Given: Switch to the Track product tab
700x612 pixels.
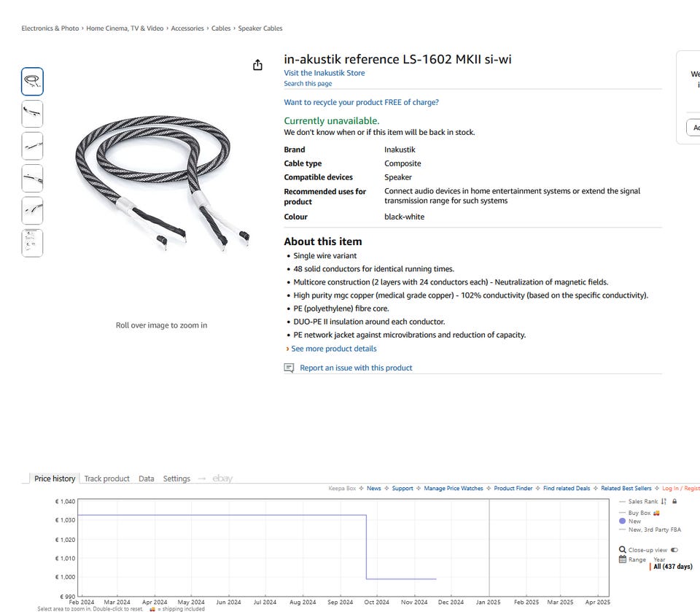Looking at the screenshot, I should (106, 479).
